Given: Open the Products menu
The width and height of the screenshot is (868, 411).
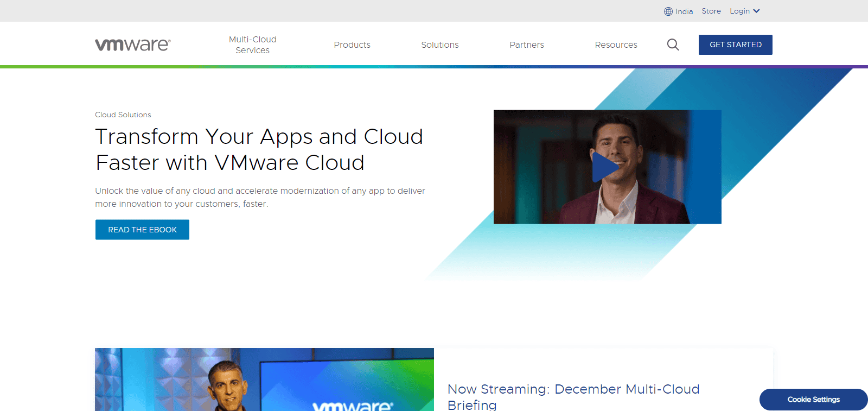Looking at the screenshot, I should pos(352,45).
